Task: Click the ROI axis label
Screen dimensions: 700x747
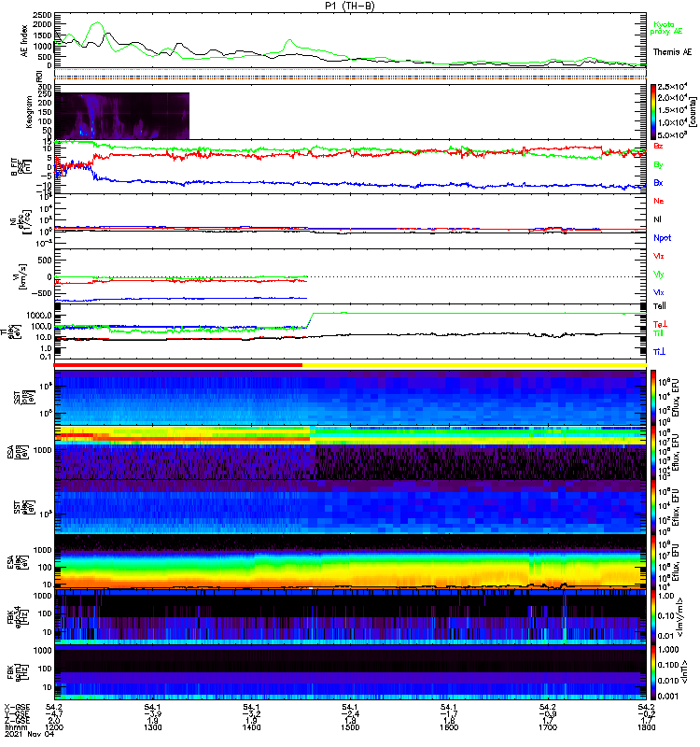Action: pyautogui.click(x=39, y=75)
